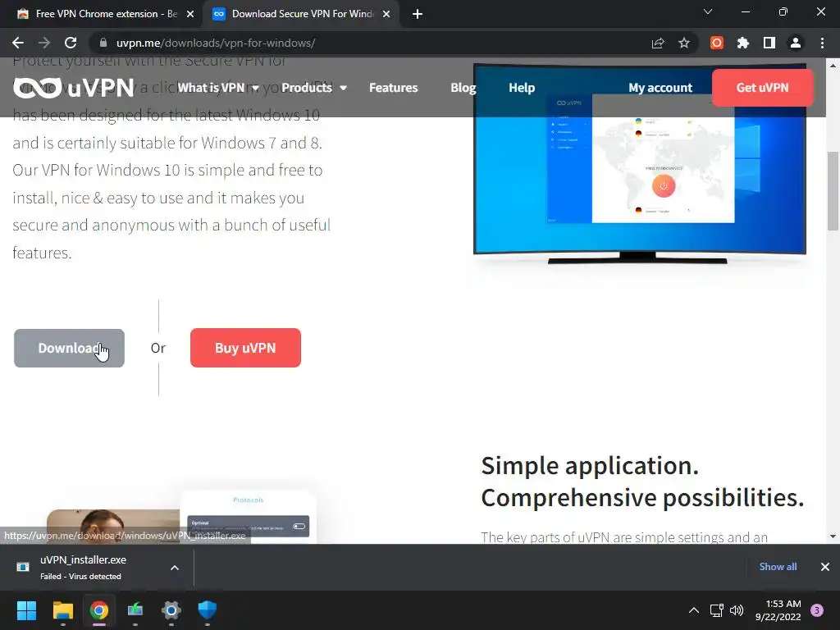Toggle the browser side panel icon

[769, 43]
